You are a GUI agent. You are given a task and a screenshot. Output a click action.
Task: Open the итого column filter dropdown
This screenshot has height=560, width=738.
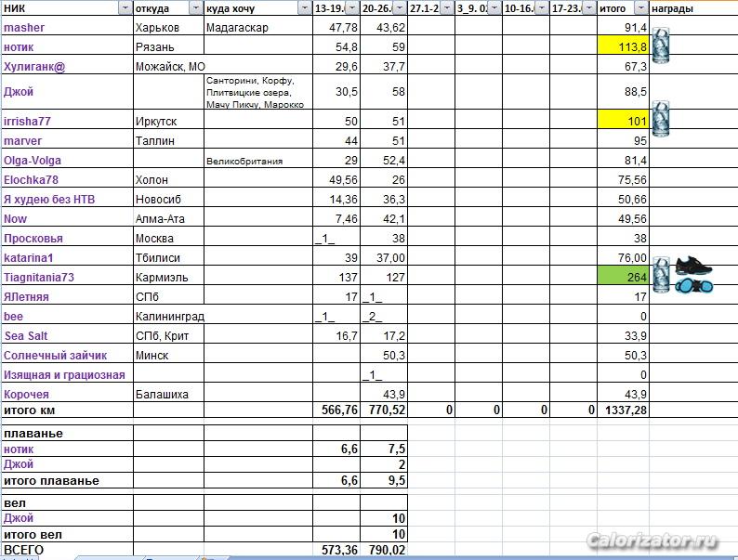(641, 8)
